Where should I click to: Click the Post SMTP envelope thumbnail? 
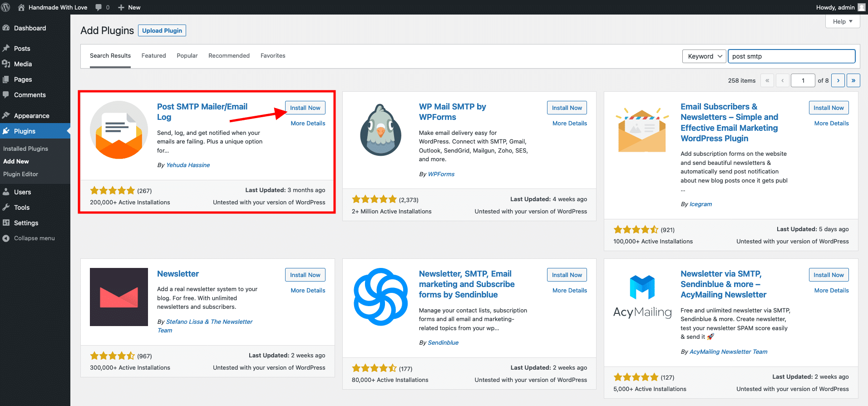point(119,130)
